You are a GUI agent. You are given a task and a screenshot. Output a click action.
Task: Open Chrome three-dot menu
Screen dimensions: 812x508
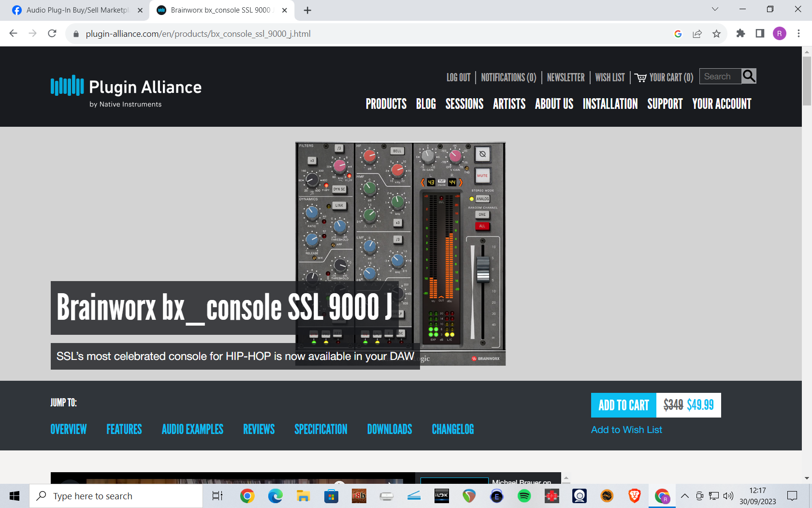(x=798, y=33)
